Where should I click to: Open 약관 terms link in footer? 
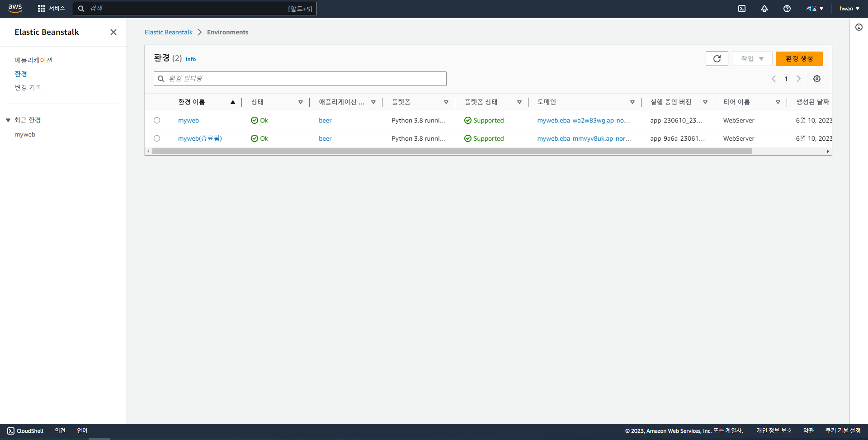809,431
